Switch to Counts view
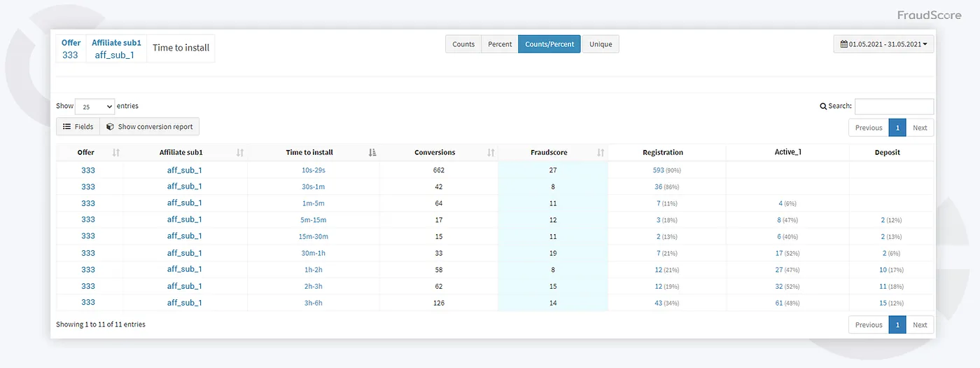 (x=463, y=44)
